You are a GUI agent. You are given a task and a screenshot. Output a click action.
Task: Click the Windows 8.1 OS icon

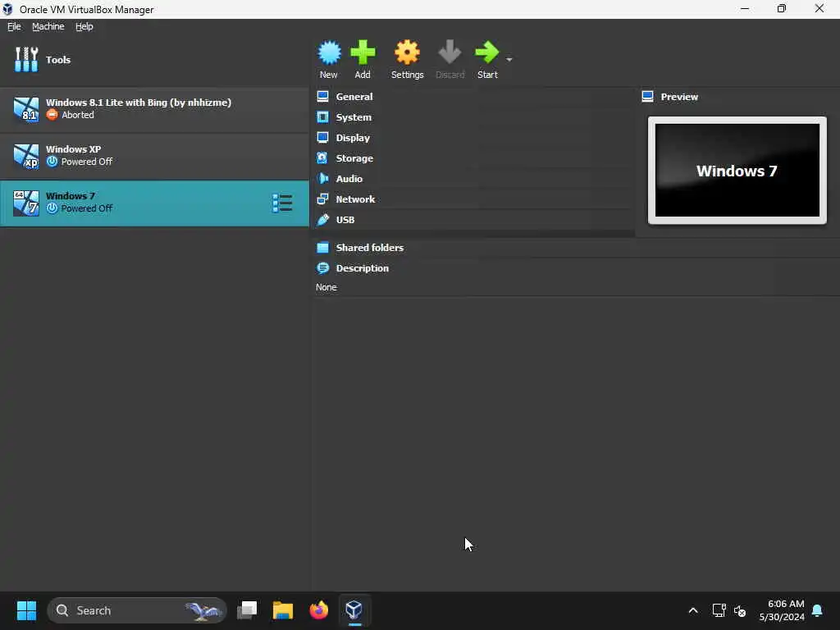(x=25, y=109)
